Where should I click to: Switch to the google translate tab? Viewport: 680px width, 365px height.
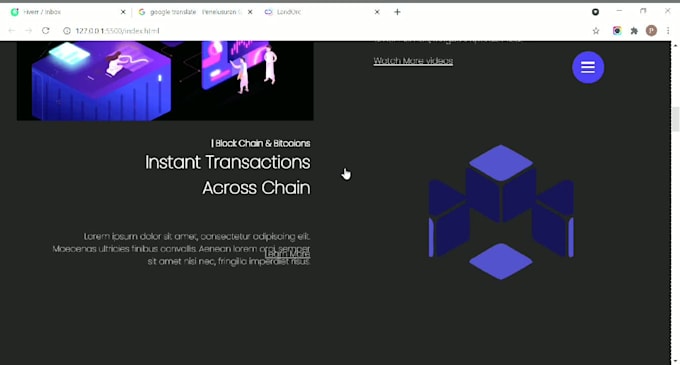point(195,12)
